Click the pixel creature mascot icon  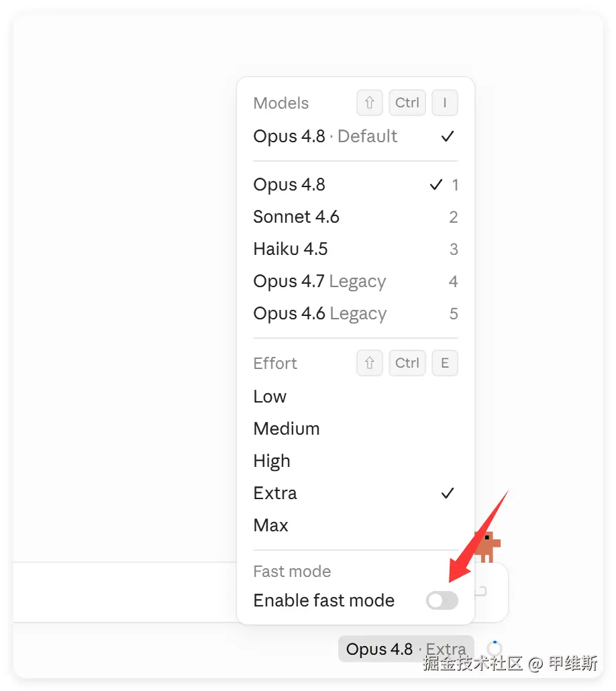click(x=488, y=547)
